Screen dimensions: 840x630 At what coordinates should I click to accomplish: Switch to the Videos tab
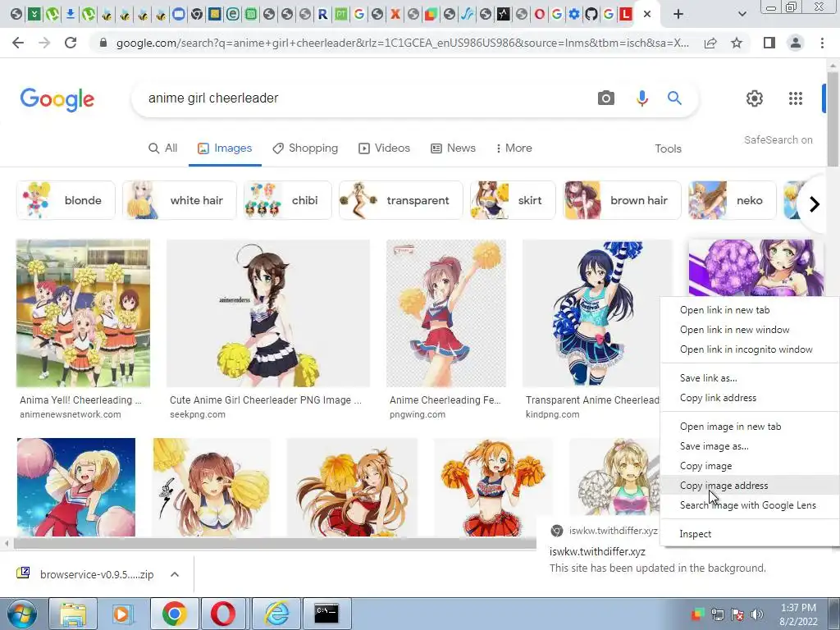[x=384, y=148]
